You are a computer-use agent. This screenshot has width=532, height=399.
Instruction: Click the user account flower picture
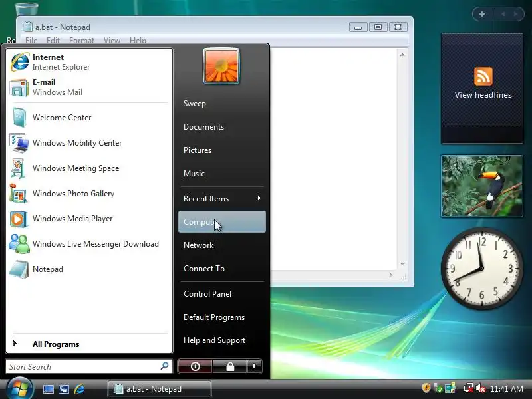[221, 66]
